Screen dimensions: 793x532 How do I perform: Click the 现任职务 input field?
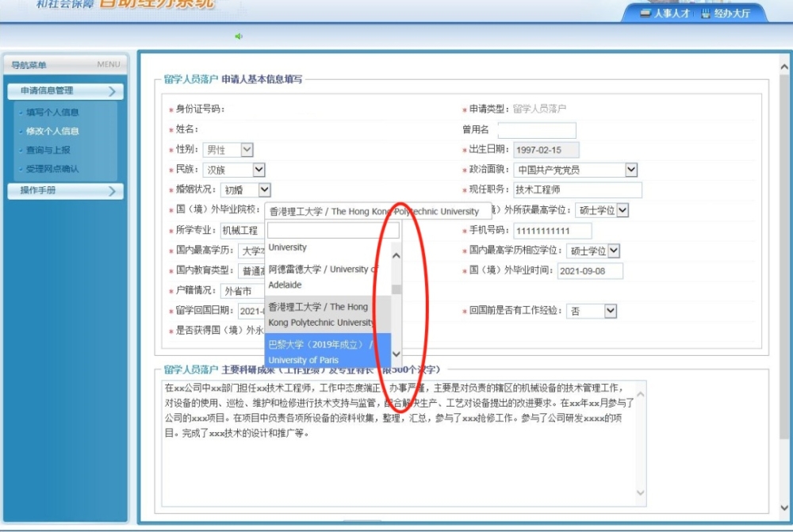click(x=577, y=189)
